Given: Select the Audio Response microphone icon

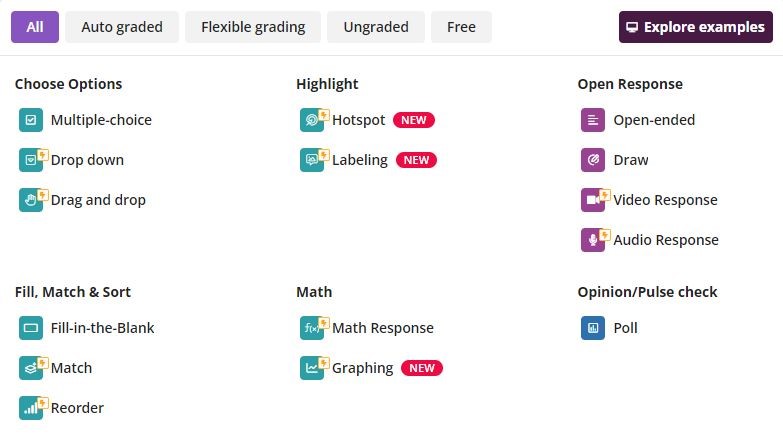Looking at the screenshot, I should click(593, 240).
